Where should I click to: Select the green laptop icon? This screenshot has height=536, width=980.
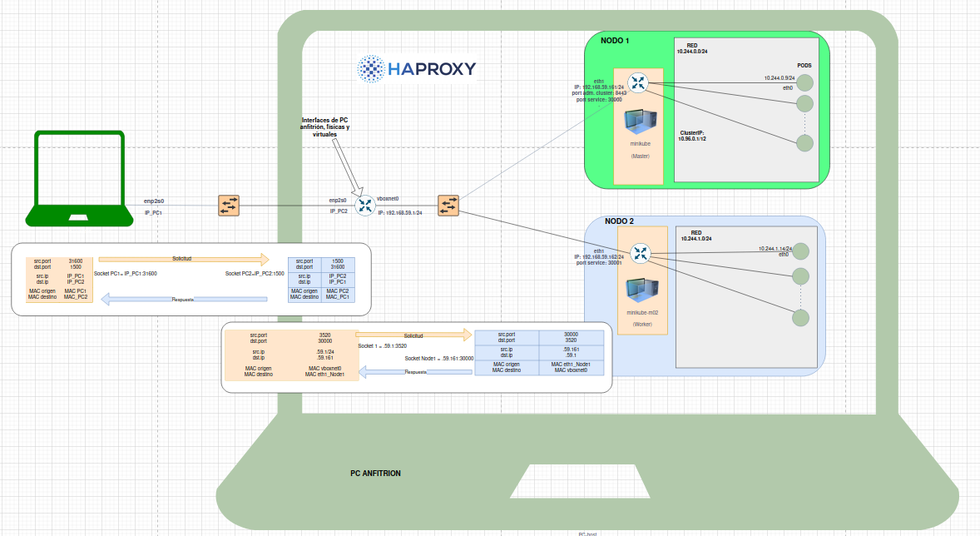point(79,178)
